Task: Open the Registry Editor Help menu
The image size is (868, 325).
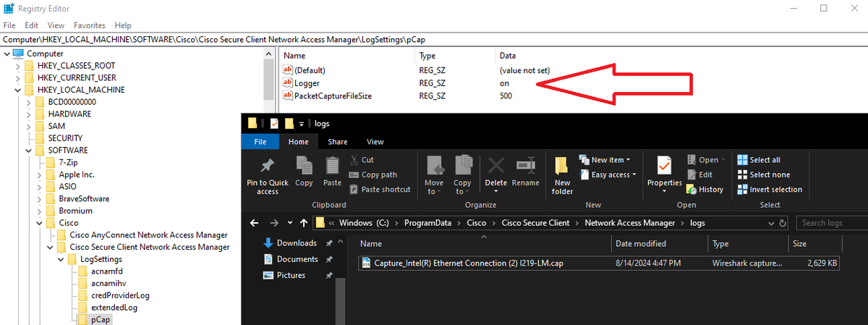Action: 124,25
